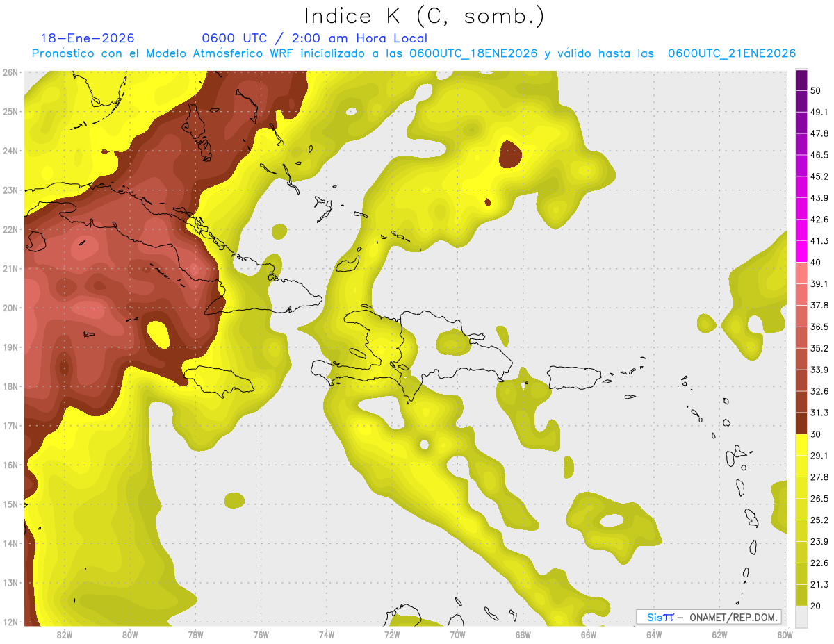
Task: Click the '0600 UTC / 2:00 am Hora Local' time
Action: (314, 39)
